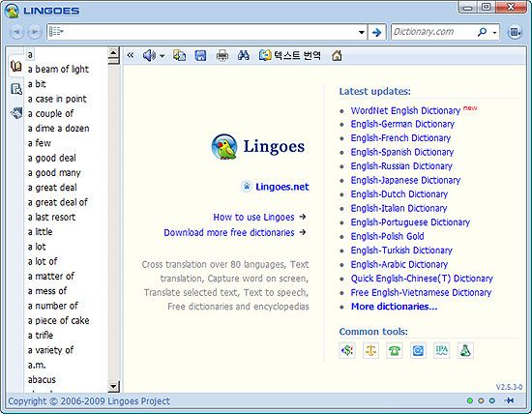Collapse the side panel with double chevron
This screenshot has width=532, height=414.
tap(131, 55)
